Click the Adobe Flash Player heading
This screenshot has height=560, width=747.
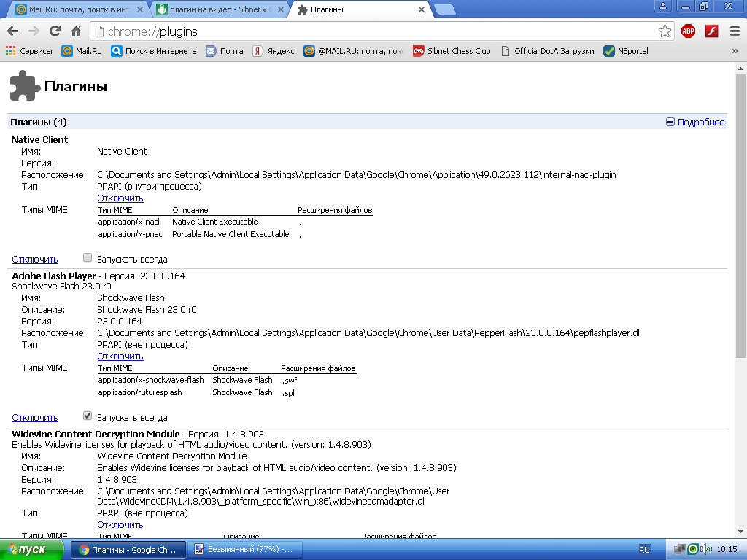(x=54, y=276)
